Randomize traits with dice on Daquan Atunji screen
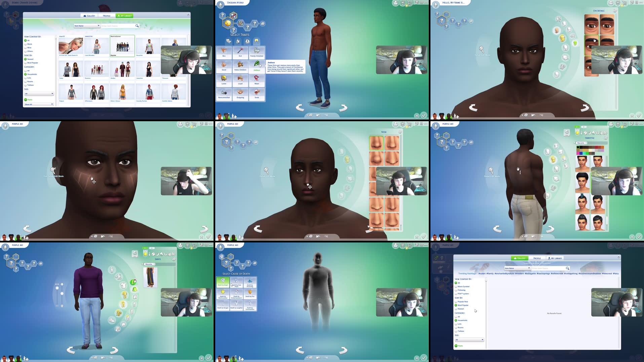Image resolution: width=644 pixels, height=362 pixels. 263,24
